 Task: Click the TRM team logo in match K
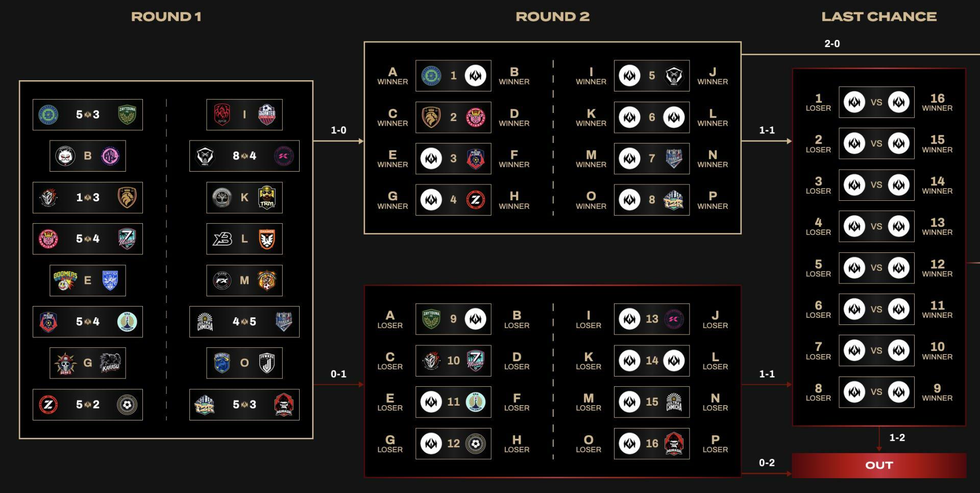pos(267,198)
